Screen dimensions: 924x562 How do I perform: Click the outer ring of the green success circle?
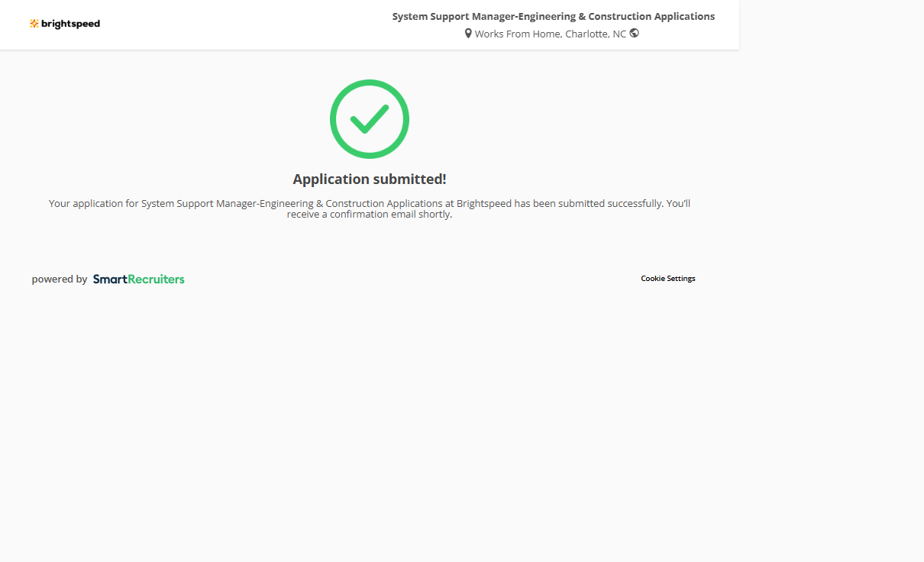[x=334, y=119]
